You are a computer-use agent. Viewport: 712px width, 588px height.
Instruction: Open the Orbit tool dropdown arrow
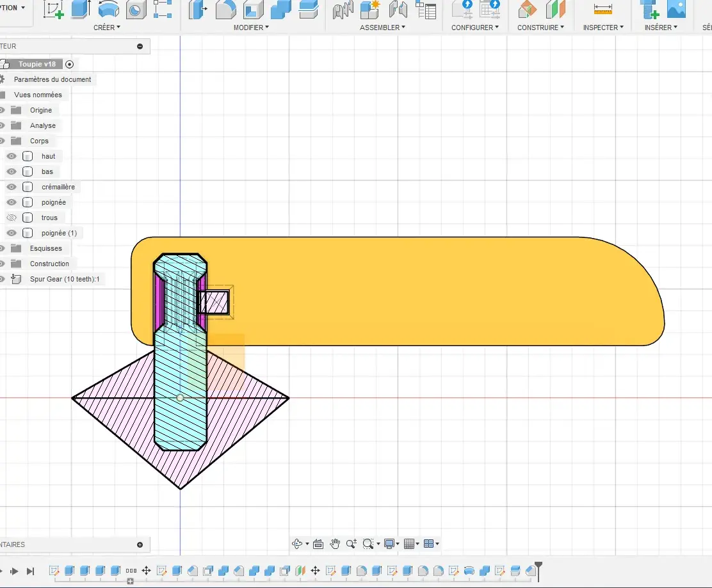307,544
